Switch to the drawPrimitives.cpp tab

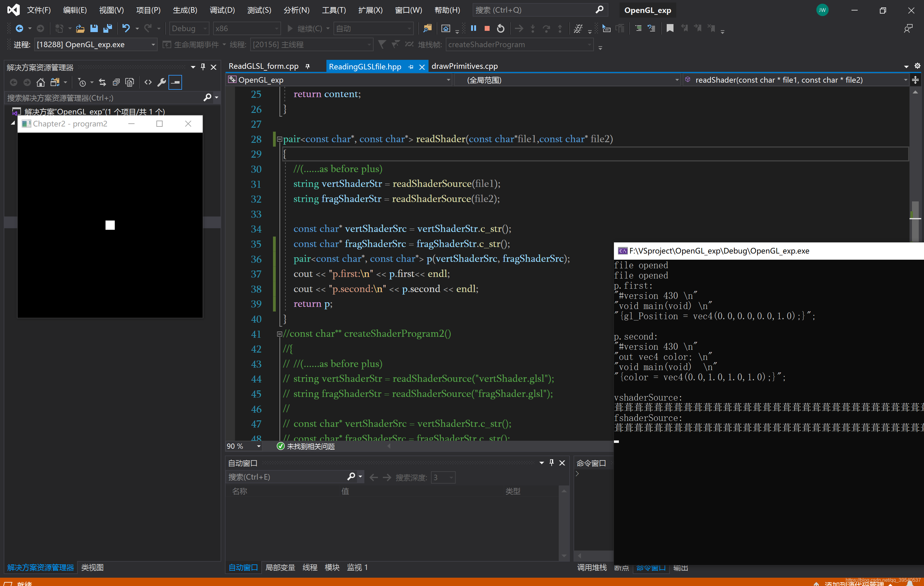coord(464,66)
